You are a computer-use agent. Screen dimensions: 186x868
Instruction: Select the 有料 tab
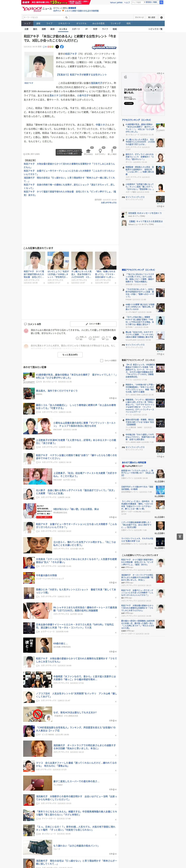tap(128, 23)
